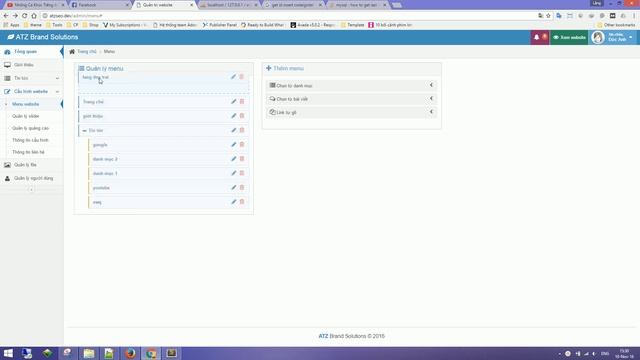Collapse the Cấu hình website sidebar section
Screen dimensions: 640x360
57,91
